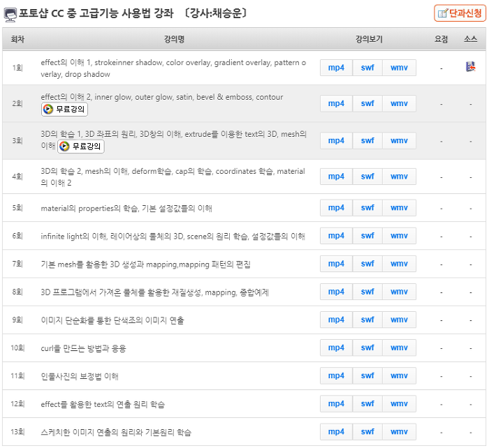Click the computer monitor icon beside the course title
Viewport: 489px width, 448px height.
point(10,15)
